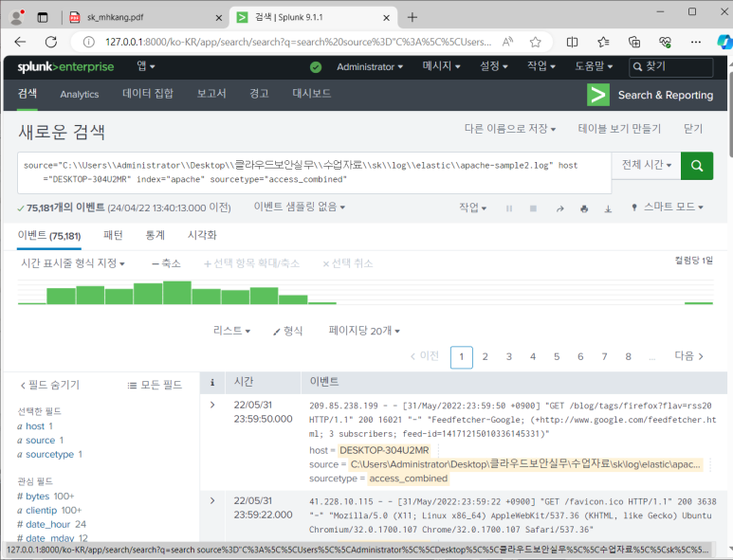Screen dimensions: 733x560
Task: Click the read aloud icon in address bar
Action: click(507, 42)
